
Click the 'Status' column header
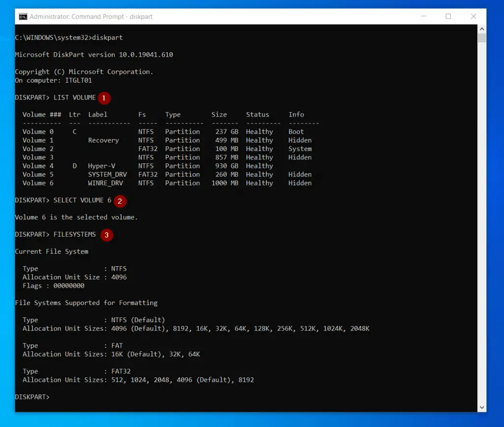(257, 115)
